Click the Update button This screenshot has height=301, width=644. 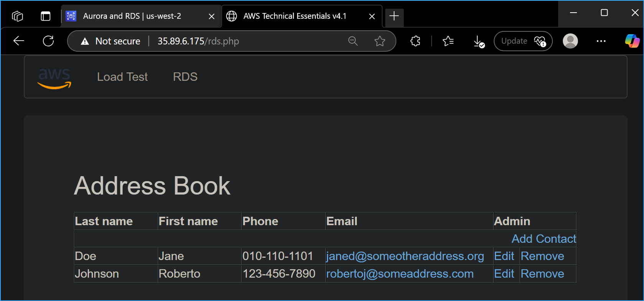coord(523,41)
